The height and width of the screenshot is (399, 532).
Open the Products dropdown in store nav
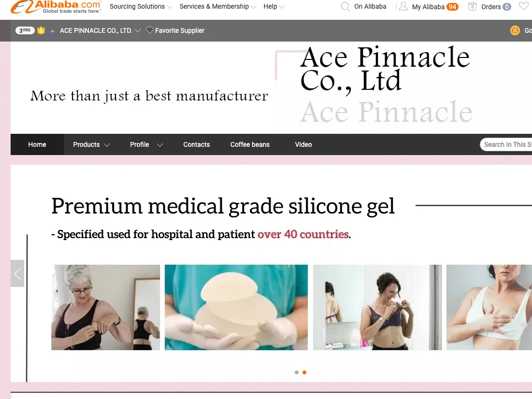[x=91, y=144]
